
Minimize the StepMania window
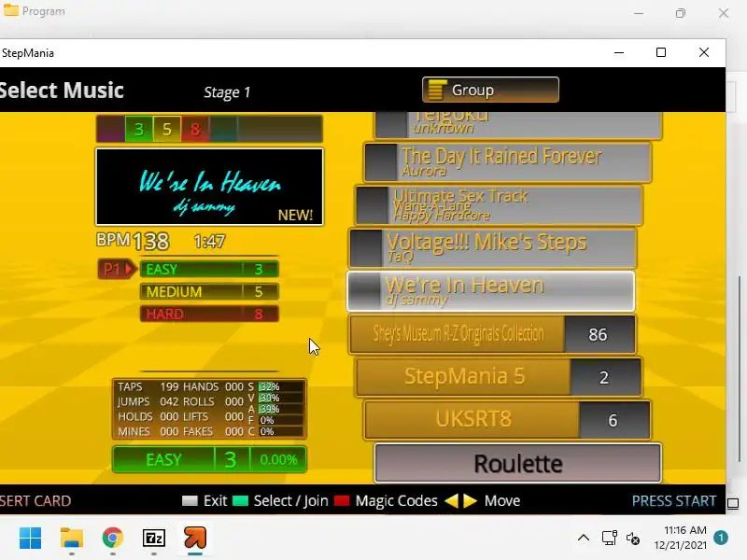pos(619,52)
